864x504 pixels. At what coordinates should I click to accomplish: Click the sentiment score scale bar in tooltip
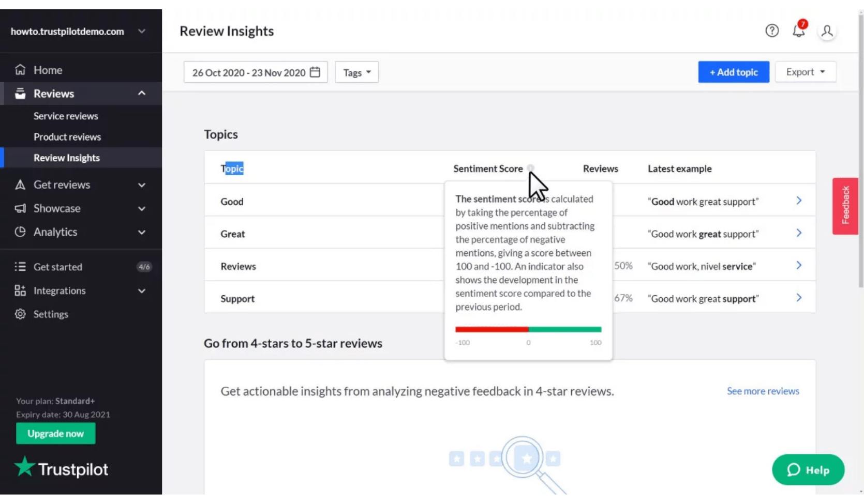(x=528, y=329)
